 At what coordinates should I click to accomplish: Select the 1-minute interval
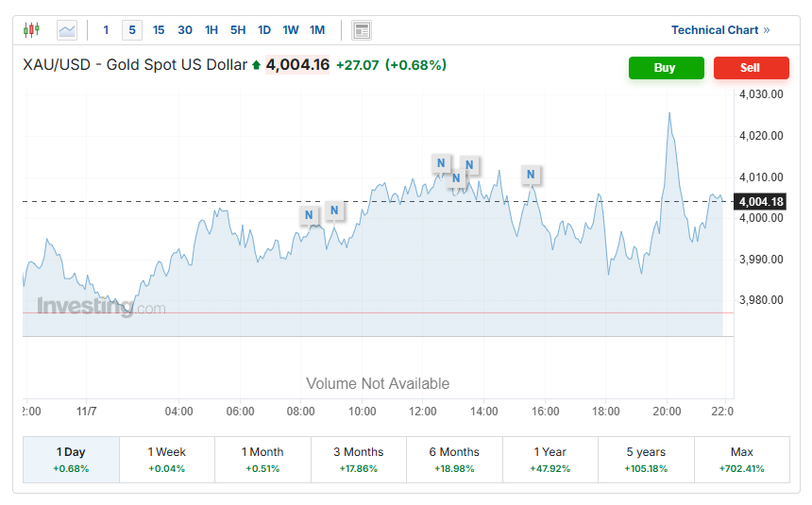pyautogui.click(x=106, y=30)
